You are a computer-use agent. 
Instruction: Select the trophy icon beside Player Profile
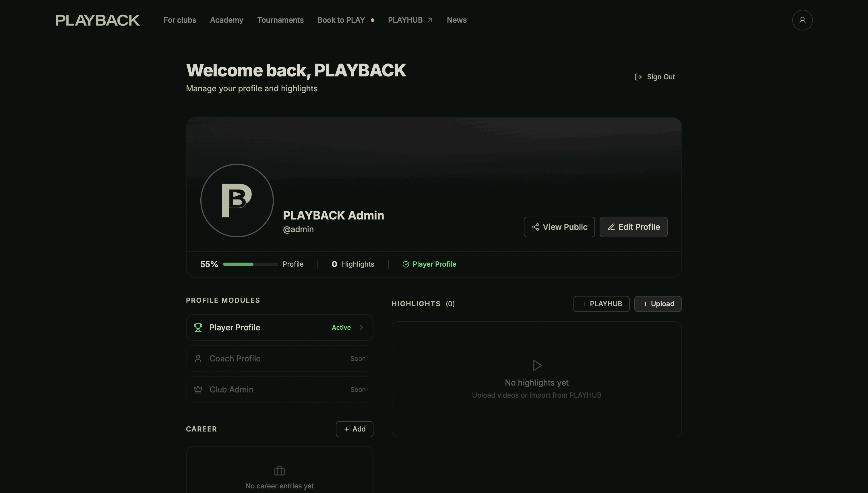point(198,328)
